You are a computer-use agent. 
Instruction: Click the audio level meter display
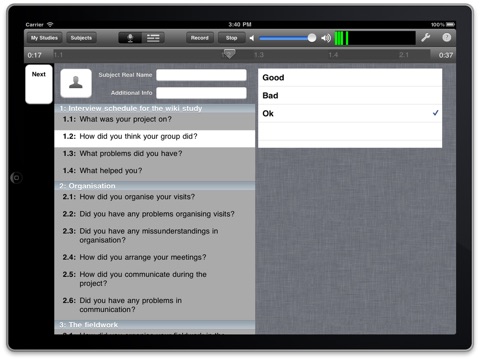[x=375, y=38]
